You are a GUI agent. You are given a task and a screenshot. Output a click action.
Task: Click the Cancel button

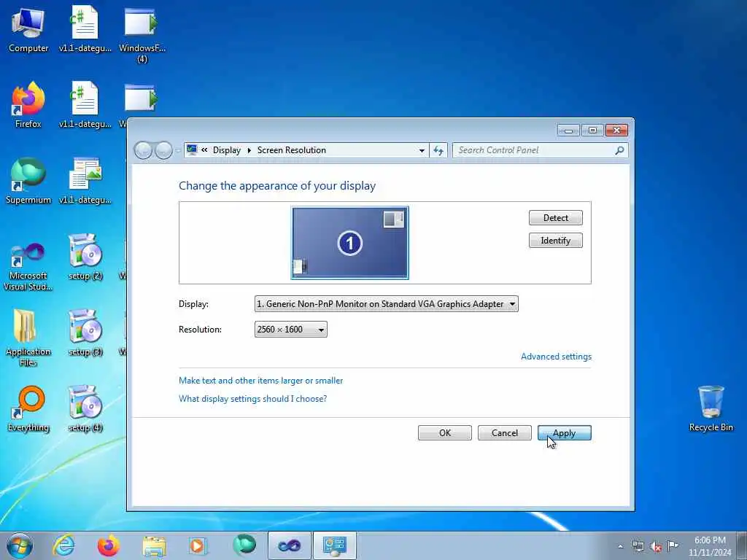click(505, 433)
